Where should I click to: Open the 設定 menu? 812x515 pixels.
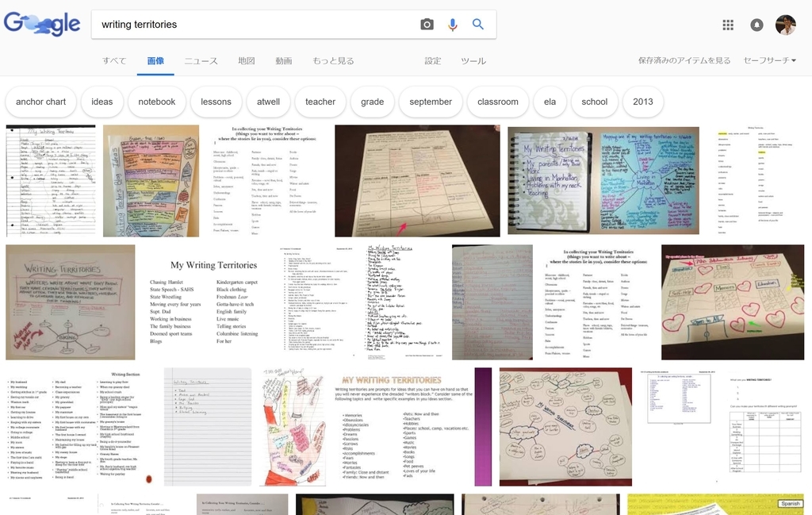pyautogui.click(x=433, y=60)
